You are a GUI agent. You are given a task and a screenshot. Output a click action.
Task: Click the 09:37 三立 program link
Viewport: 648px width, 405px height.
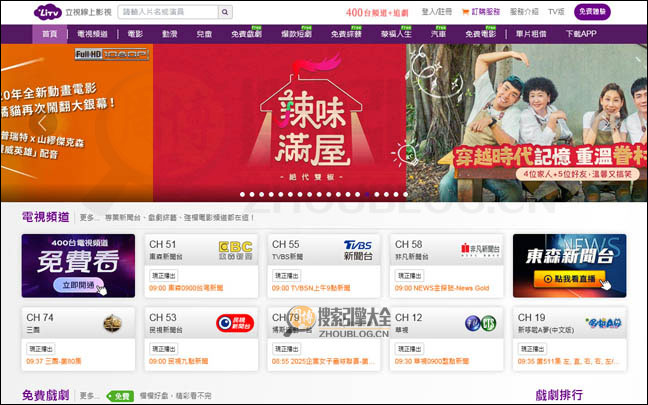coord(54,361)
